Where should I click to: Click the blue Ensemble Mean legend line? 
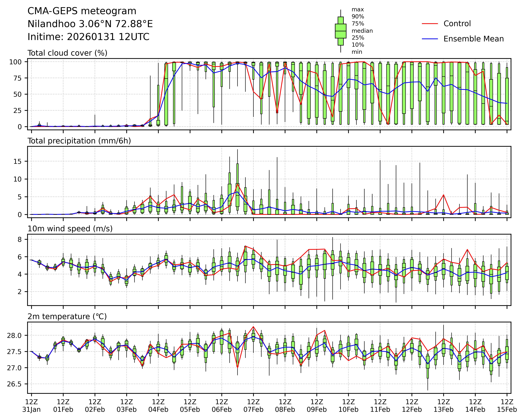[430, 39]
